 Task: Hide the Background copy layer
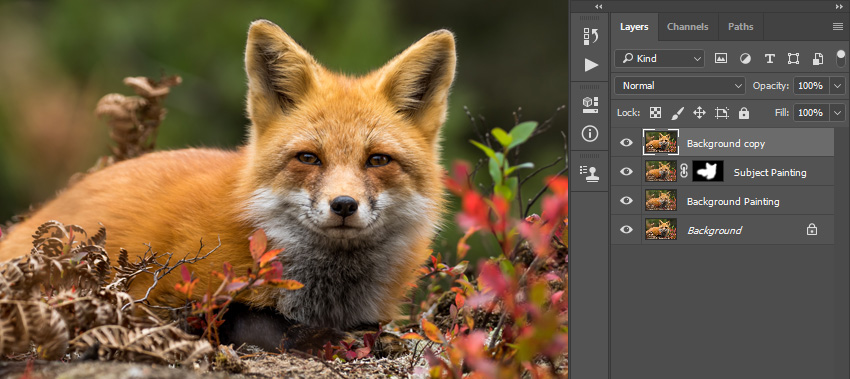pyautogui.click(x=626, y=143)
